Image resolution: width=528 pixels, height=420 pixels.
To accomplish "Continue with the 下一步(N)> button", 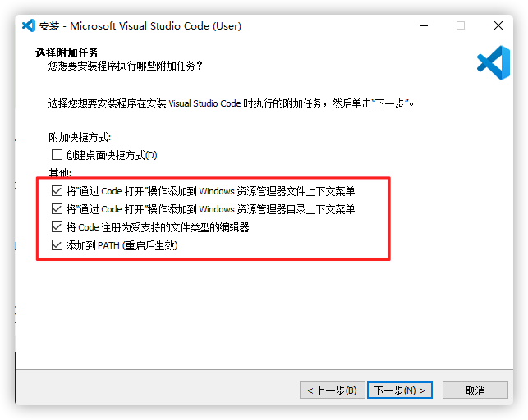I will pos(400,390).
